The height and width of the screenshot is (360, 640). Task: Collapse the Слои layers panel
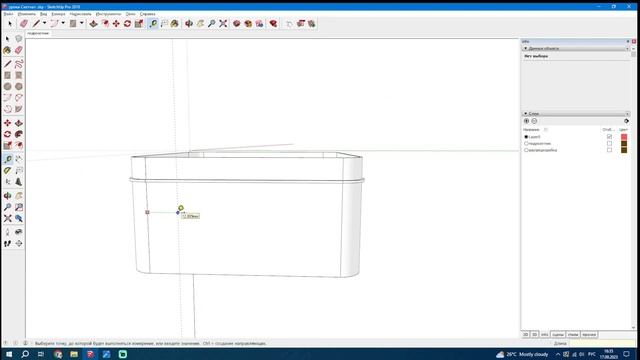point(526,113)
